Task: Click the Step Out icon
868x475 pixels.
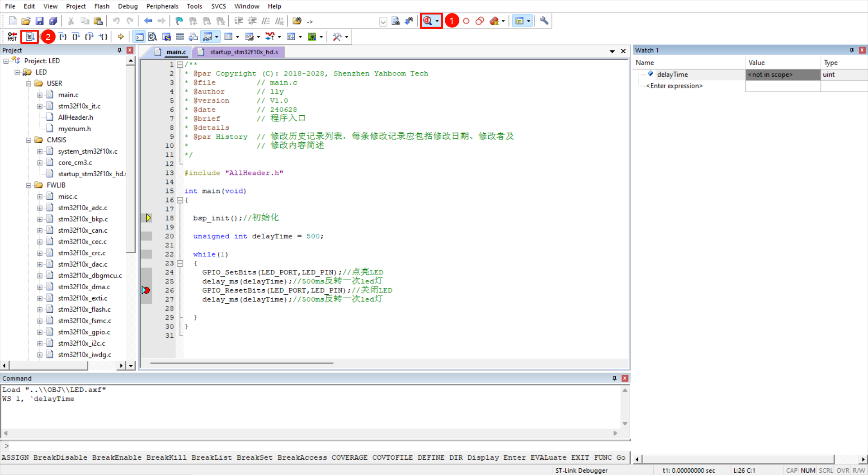Action: click(90, 37)
